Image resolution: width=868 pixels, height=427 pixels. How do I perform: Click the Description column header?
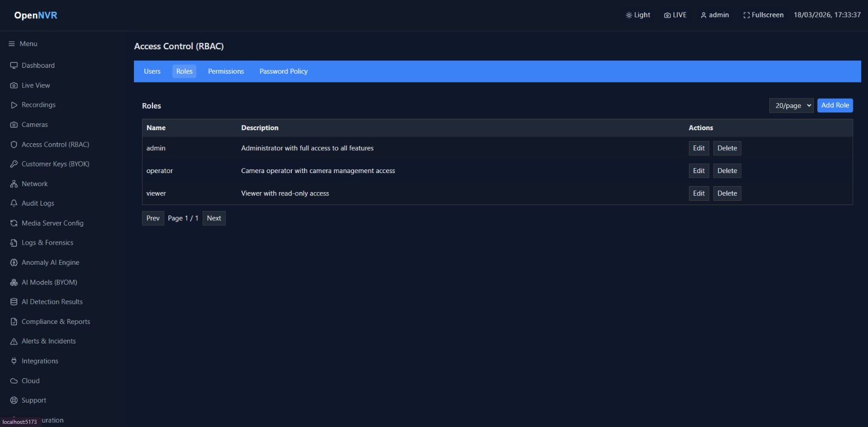pyautogui.click(x=260, y=128)
